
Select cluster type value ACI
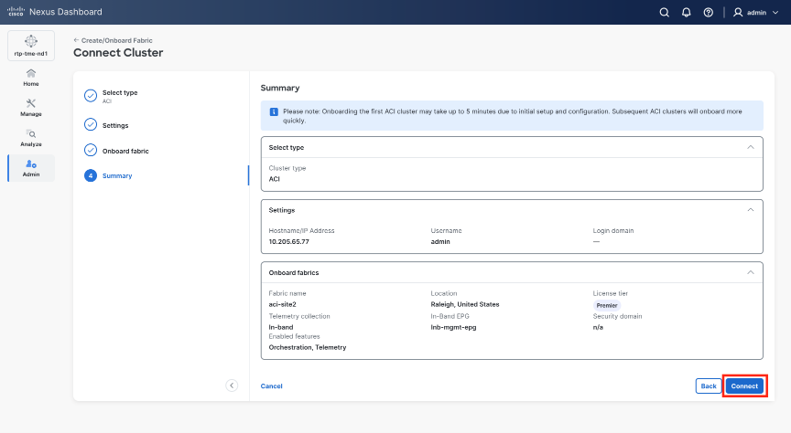[274, 179]
